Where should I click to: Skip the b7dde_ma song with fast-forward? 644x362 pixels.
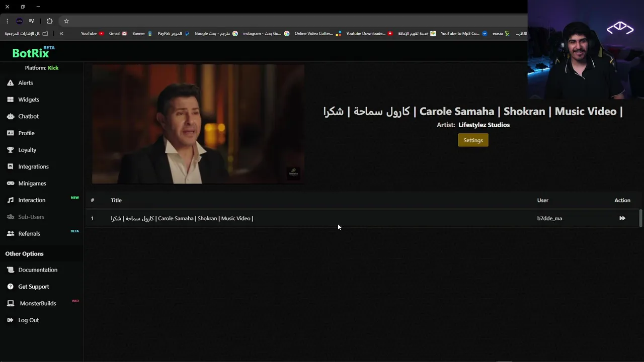click(x=622, y=218)
